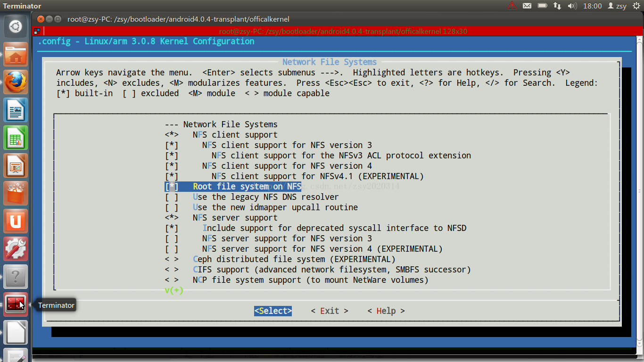
Task: Toggle NFS client support for NFS version 4
Action: tap(268, 166)
